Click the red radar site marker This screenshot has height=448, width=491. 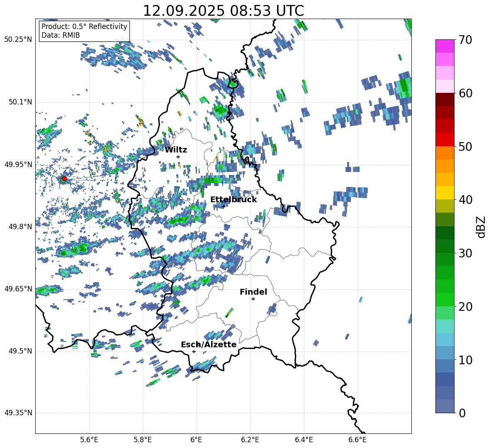[x=64, y=178]
